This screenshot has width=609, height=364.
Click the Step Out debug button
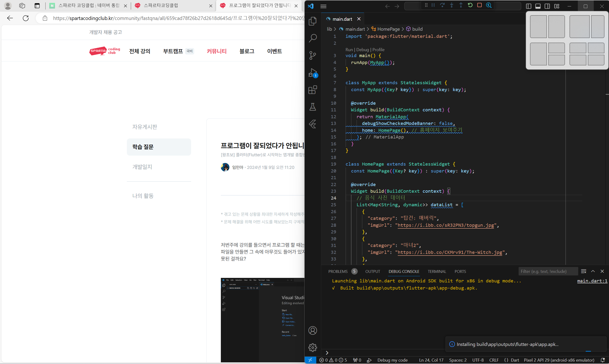coord(461,5)
